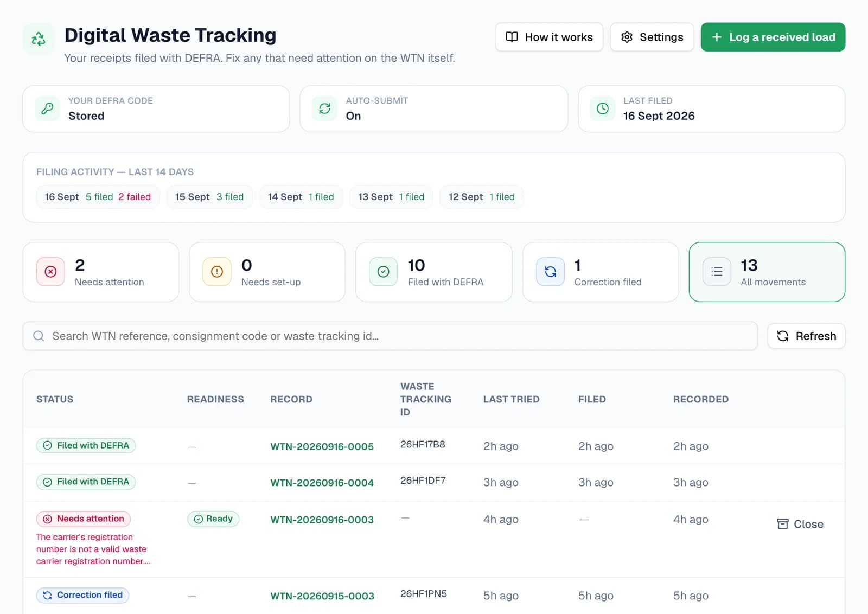The width and height of the screenshot is (868, 614).
Task: Click the archive box icon next to Close
Action: point(783,524)
